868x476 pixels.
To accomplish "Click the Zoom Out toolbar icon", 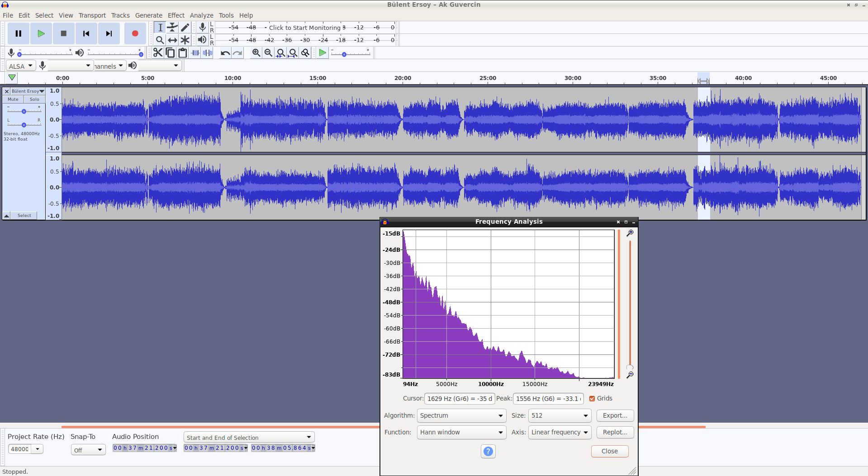I will click(x=268, y=53).
